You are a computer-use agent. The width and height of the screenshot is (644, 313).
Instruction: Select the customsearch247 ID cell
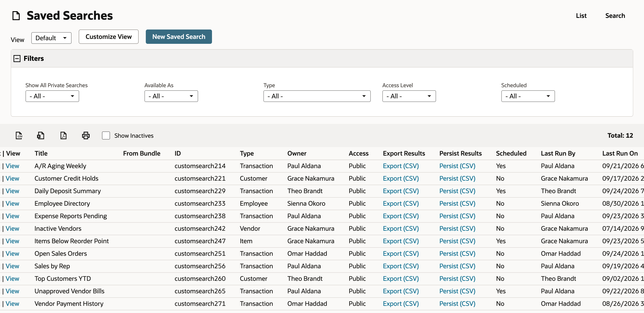(x=200, y=241)
